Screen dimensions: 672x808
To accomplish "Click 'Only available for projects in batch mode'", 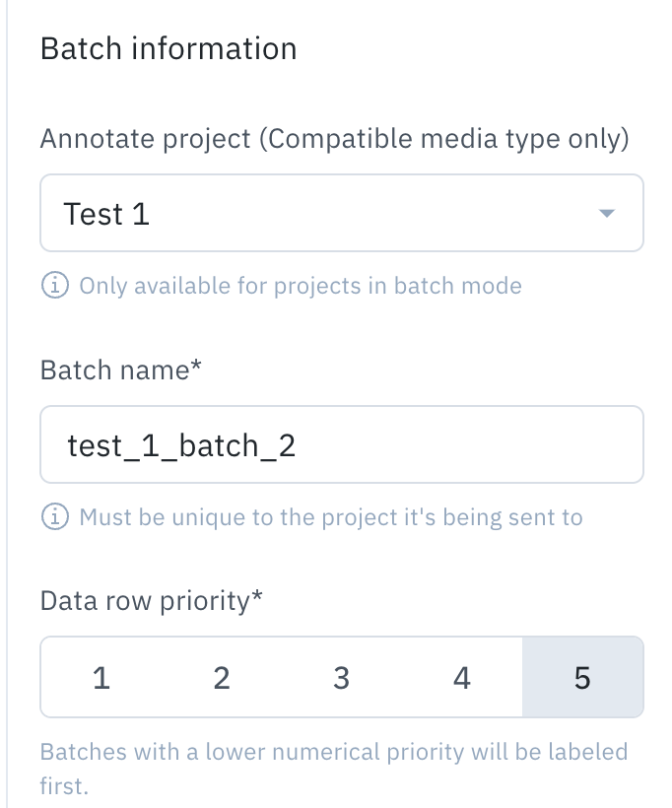I will (301, 286).
